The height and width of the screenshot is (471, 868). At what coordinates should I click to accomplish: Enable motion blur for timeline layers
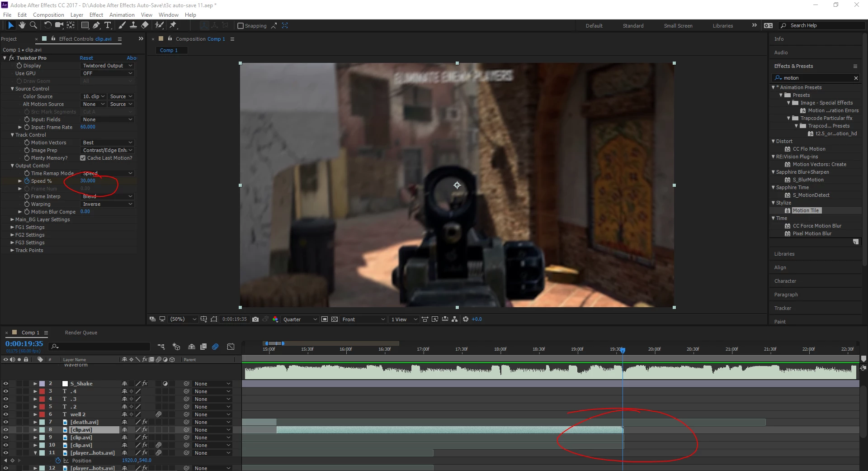tap(215, 347)
